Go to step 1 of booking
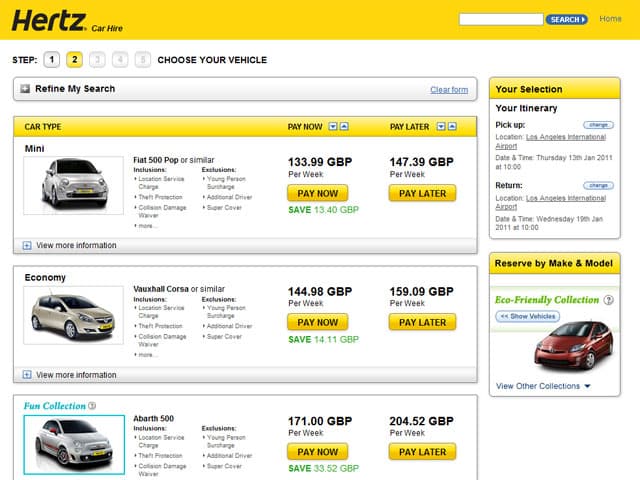 (x=52, y=60)
